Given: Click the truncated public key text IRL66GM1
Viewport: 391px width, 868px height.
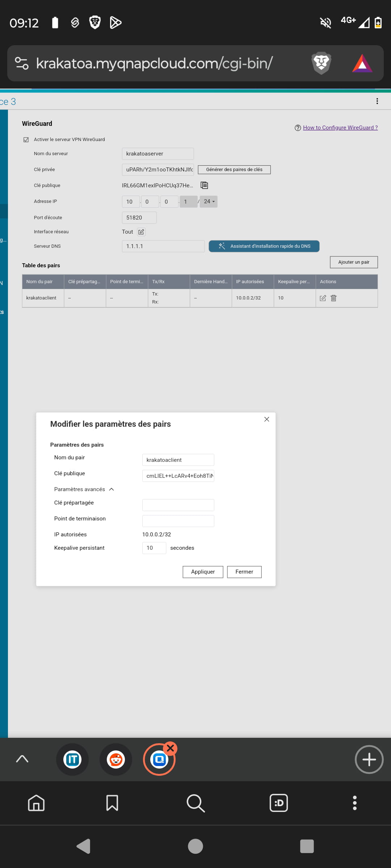Looking at the screenshot, I should [x=157, y=186].
